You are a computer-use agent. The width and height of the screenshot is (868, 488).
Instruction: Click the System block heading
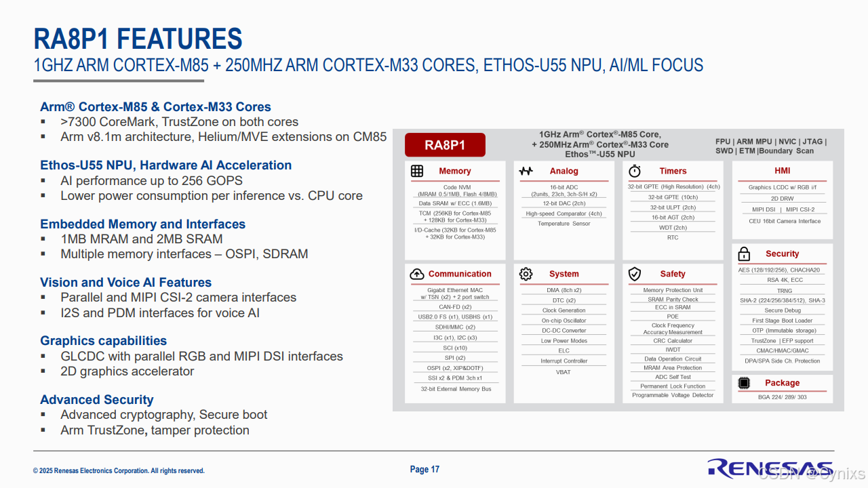[564, 274]
